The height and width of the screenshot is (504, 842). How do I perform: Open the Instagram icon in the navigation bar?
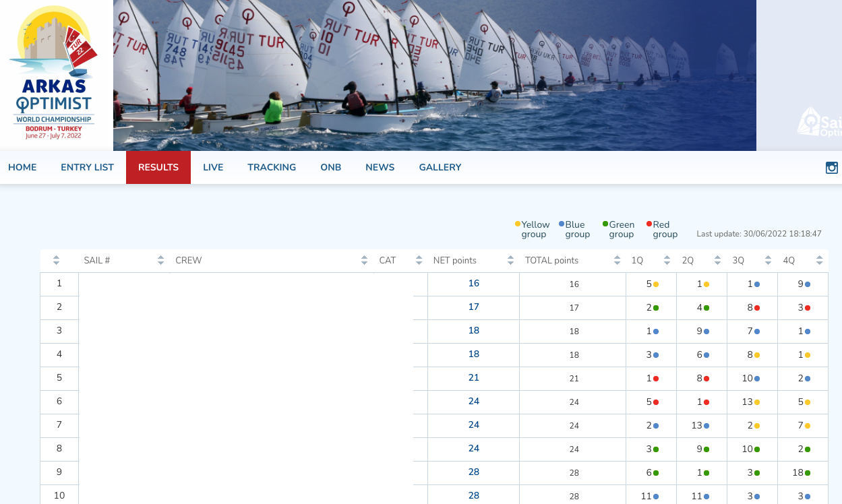832,168
